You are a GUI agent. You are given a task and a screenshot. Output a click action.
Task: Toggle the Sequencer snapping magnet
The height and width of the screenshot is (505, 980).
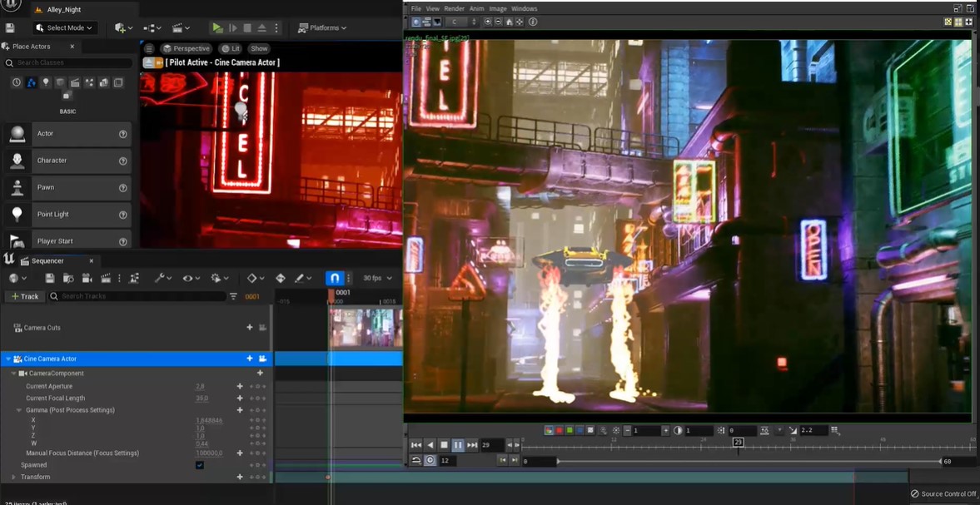pos(334,278)
